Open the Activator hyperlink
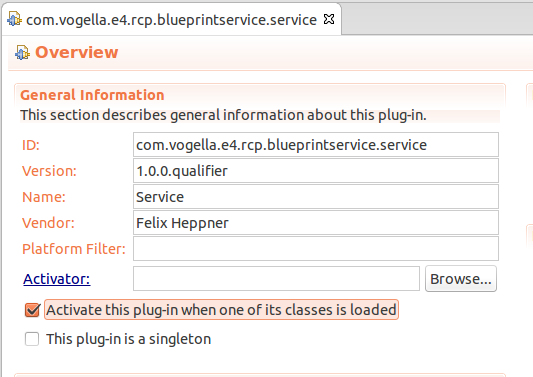The width and height of the screenshot is (533, 377). tap(57, 279)
